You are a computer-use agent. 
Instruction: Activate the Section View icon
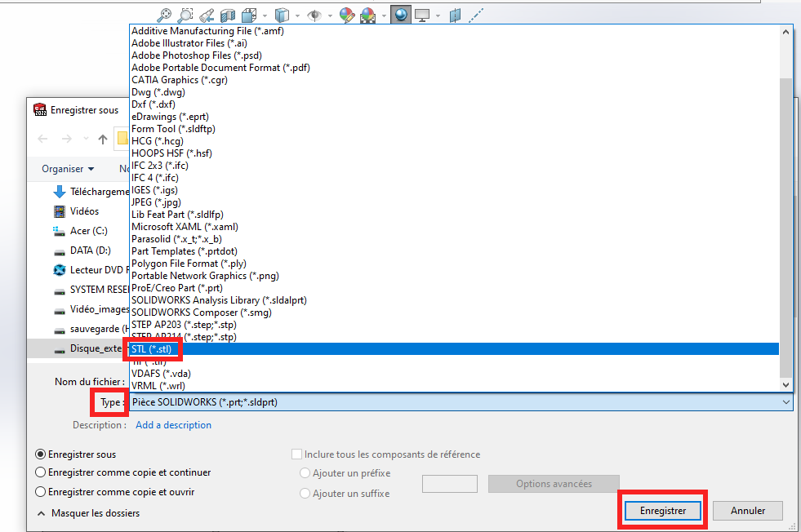pyautogui.click(x=228, y=15)
